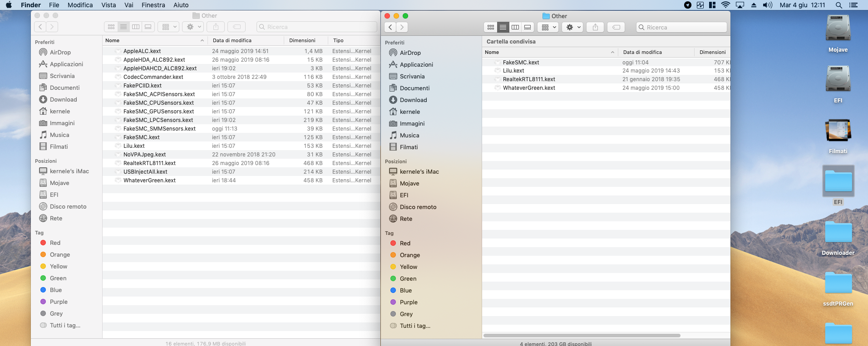The width and height of the screenshot is (868, 346).
Task: Open the Aiuto menu
Action: pyautogui.click(x=181, y=5)
